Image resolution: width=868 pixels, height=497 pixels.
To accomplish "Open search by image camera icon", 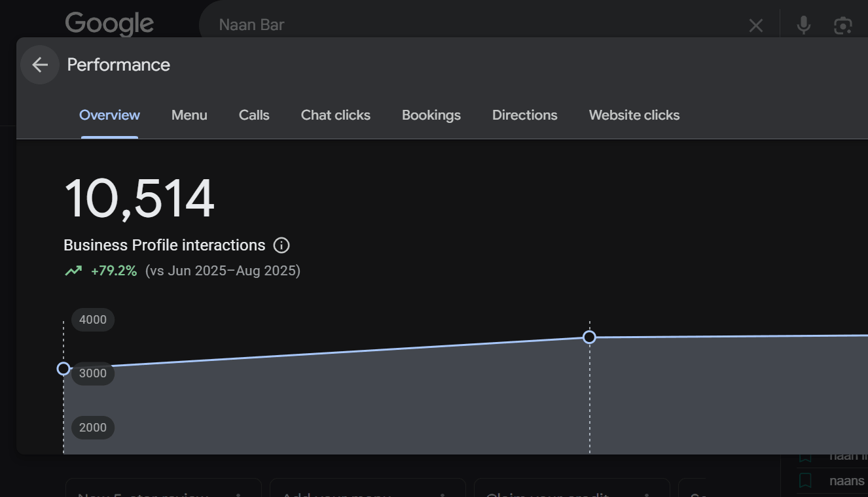I will pyautogui.click(x=842, y=26).
